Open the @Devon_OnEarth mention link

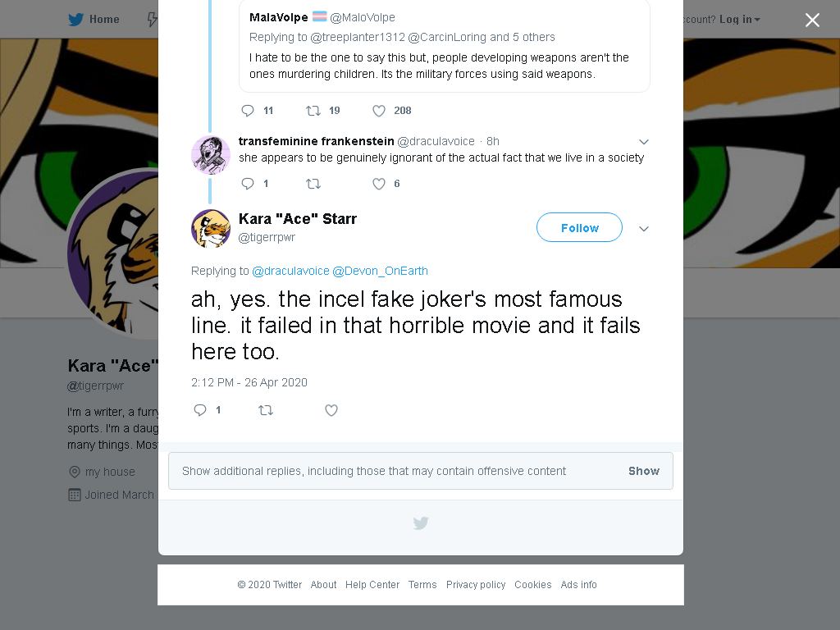[381, 271]
